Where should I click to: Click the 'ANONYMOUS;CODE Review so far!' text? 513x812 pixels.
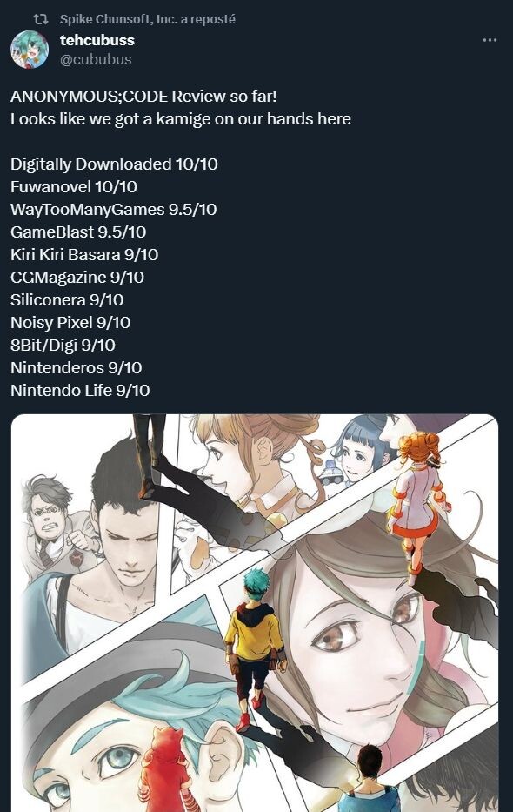[143, 97]
